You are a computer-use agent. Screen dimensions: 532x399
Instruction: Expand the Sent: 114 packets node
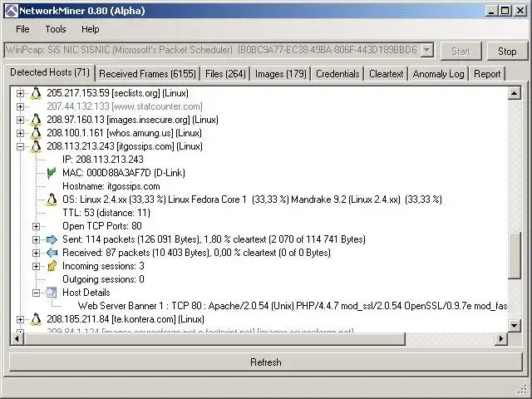36,239
